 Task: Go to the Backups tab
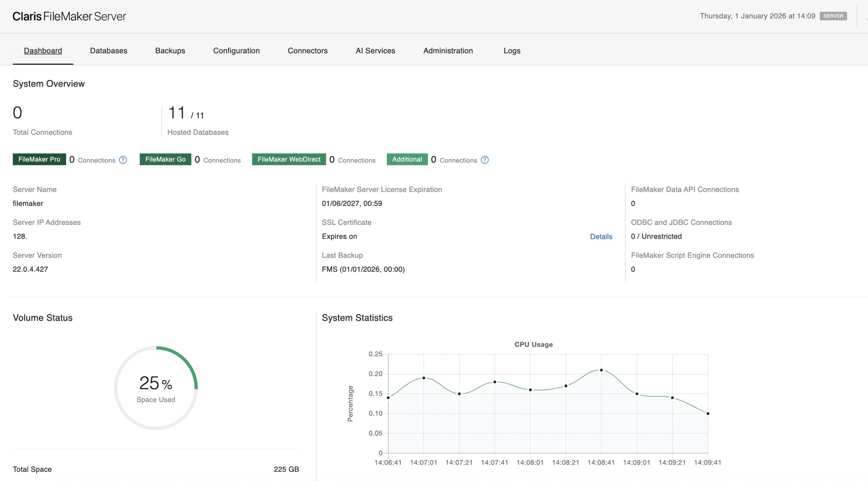tap(170, 51)
